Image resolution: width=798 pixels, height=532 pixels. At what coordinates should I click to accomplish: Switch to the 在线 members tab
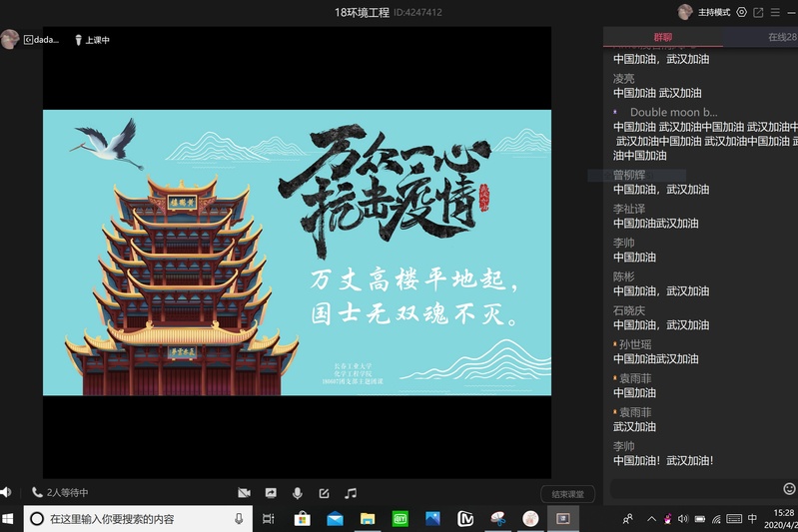pyautogui.click(x=781, y=37)
